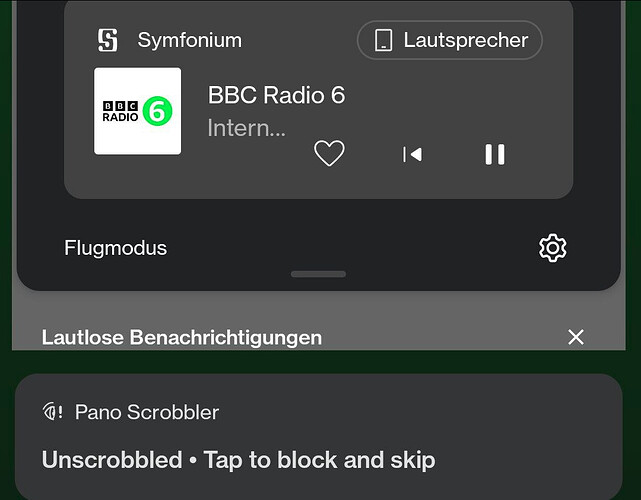Viewport: 641px width, 500px height.
Task: Tap the phone speaker device icon
Action: click(x=383, y=40)
